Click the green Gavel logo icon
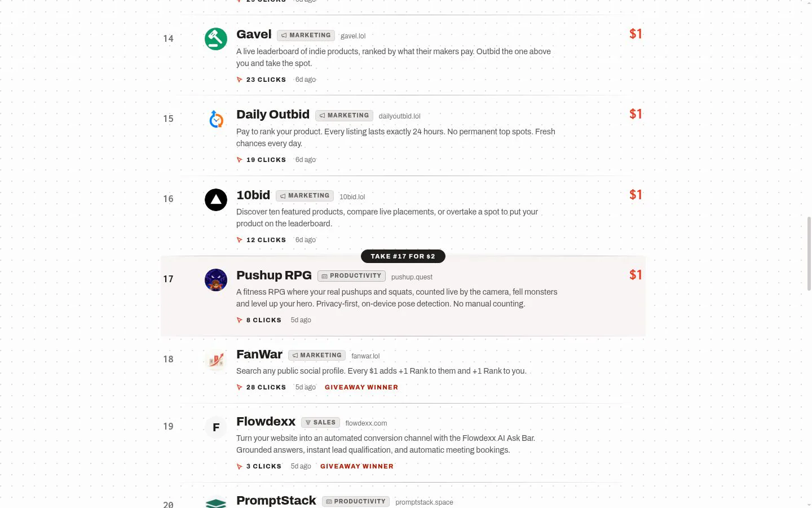812x508 pixels. pos(216,39)
